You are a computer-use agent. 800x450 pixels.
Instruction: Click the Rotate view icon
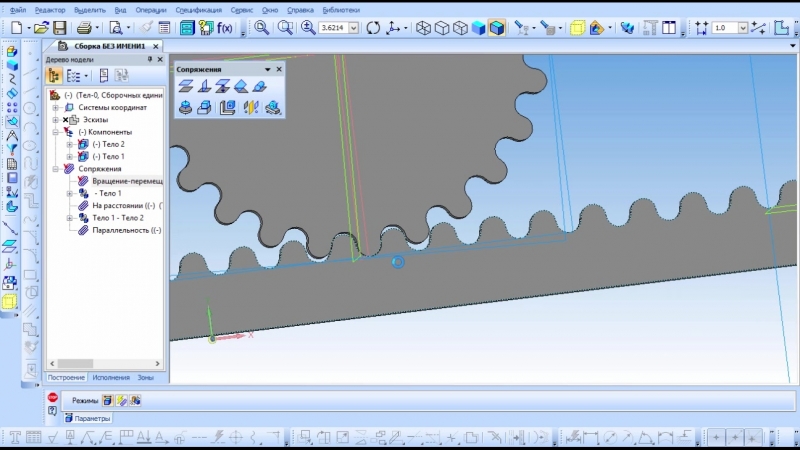tap(373, 28)
